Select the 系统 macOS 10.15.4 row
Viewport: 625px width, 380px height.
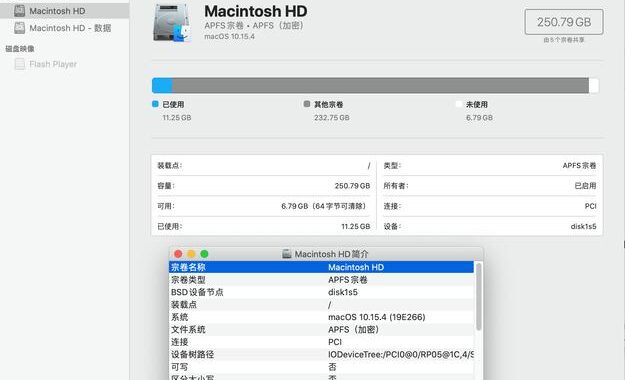click(x=321, y=317)
